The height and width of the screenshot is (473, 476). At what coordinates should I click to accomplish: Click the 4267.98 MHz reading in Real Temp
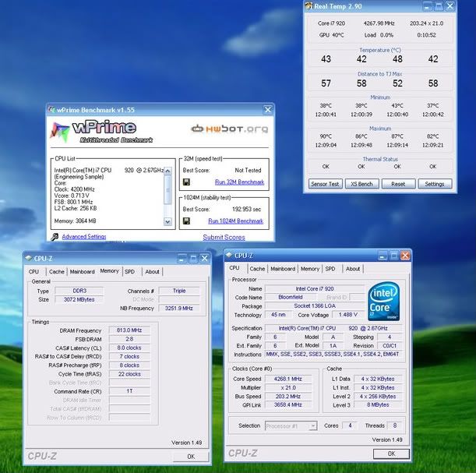[379, 23]
